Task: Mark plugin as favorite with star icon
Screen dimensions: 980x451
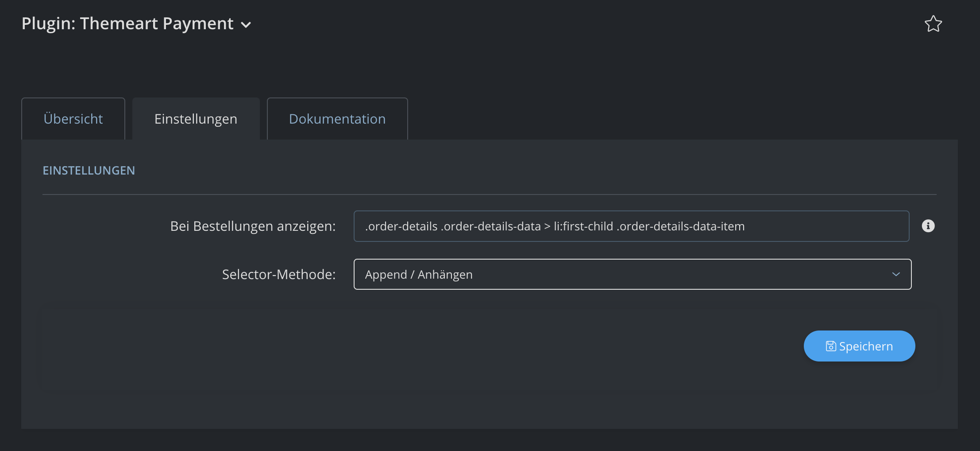Action: click(933, 24)
